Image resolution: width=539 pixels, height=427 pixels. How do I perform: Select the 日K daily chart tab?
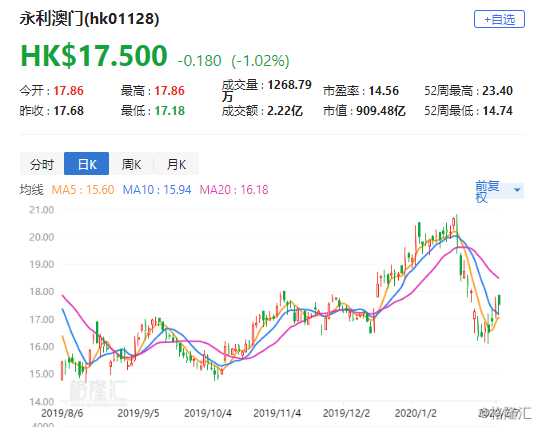tap(87, 164)
